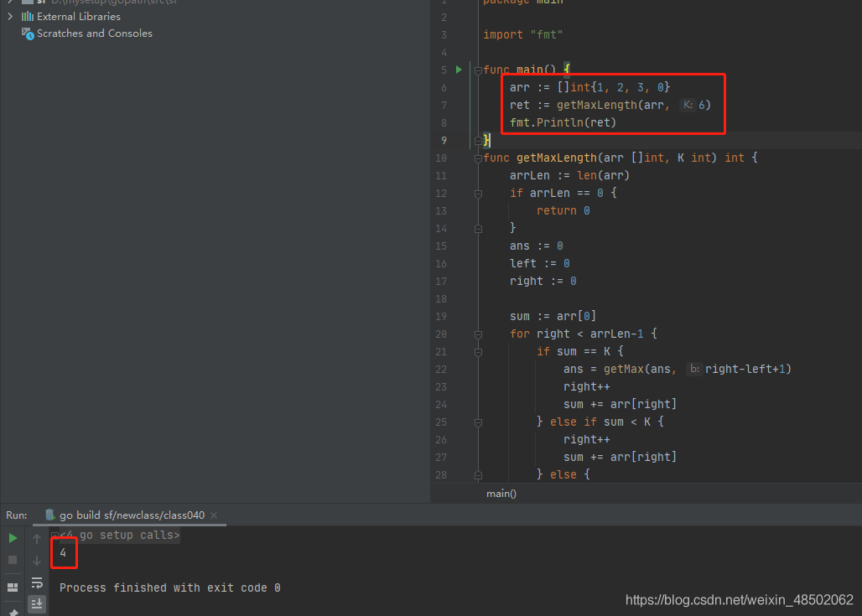The width and height of the screenshot is (862, 616).
Task: Click the arr := []int{1, 2, 3, 0} line
Action: click(x=589, y=87)
